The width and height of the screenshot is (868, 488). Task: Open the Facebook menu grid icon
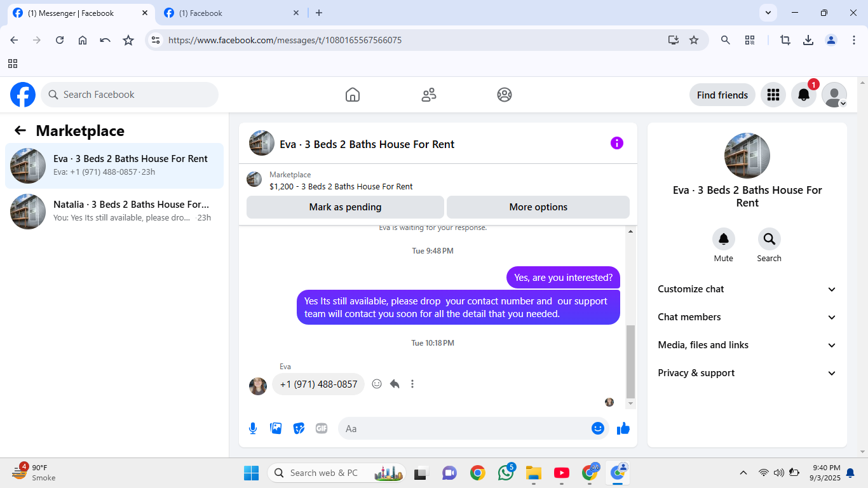click(773, 95)
